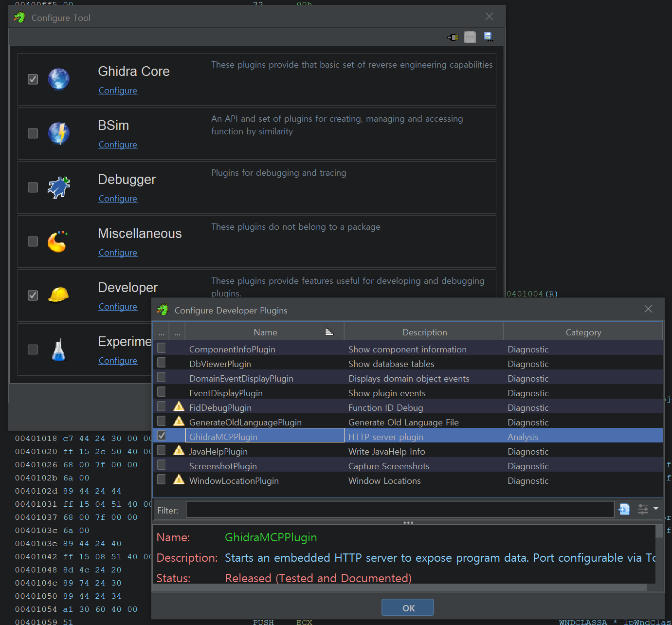Open filter options sliders icon
The height and width of the screenshot is (625, 672).
pos(643,509)
